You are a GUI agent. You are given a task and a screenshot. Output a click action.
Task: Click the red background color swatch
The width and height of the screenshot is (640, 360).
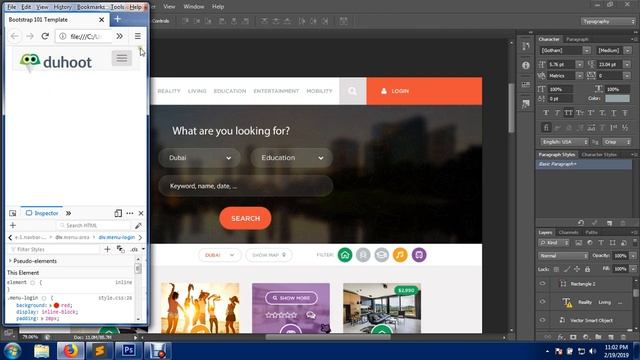tap(56, 305)
